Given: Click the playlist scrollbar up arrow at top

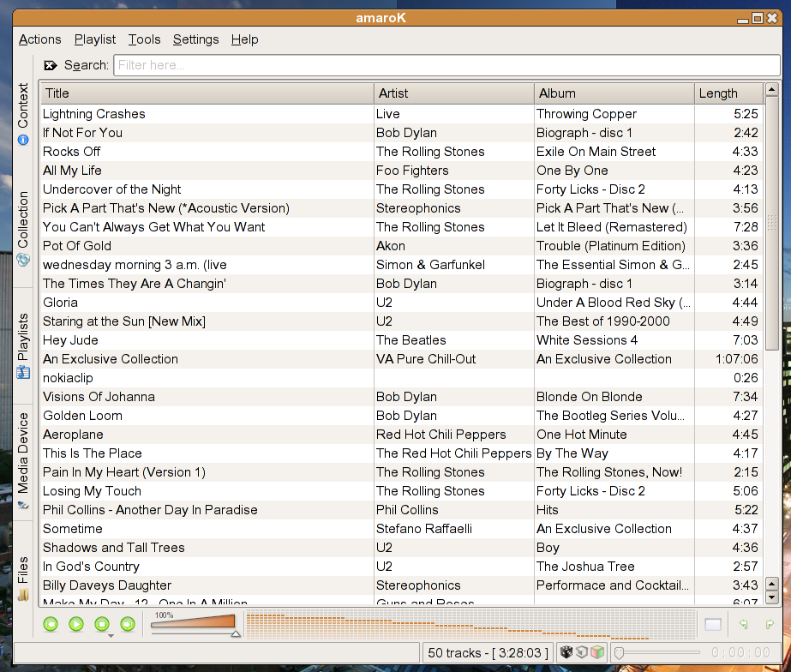Looking at the screenshot, I should [x=772, y=90].
